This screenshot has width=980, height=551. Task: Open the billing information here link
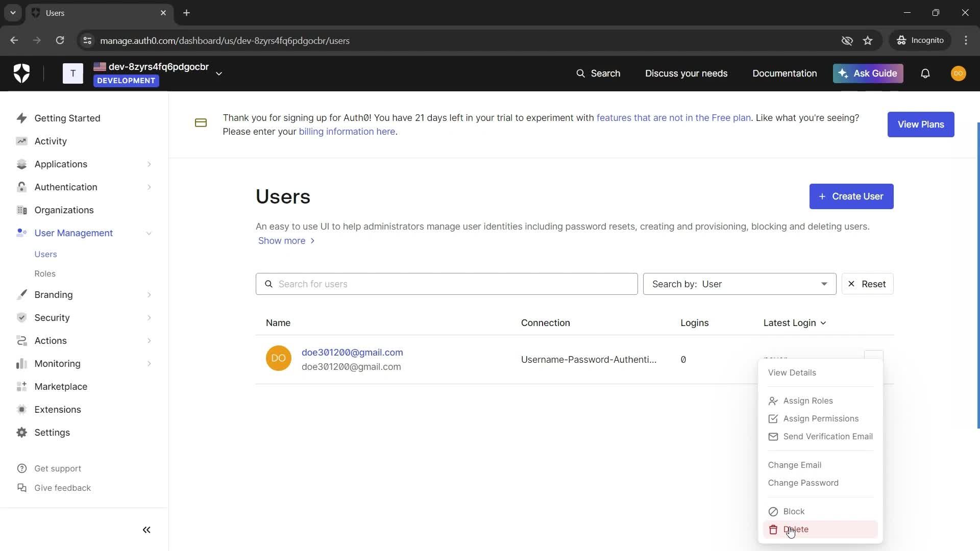[347, 132]
